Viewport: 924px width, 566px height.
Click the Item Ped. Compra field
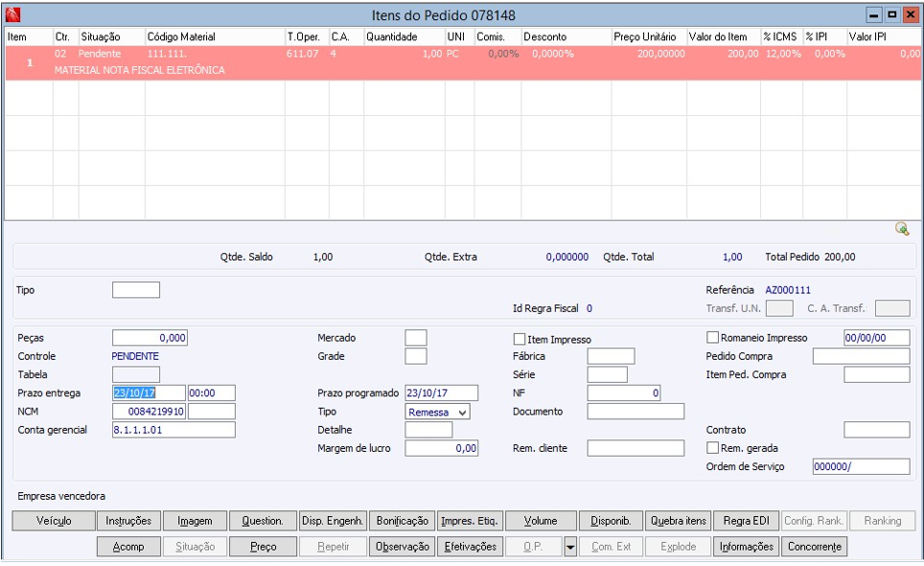coord(877,374)
